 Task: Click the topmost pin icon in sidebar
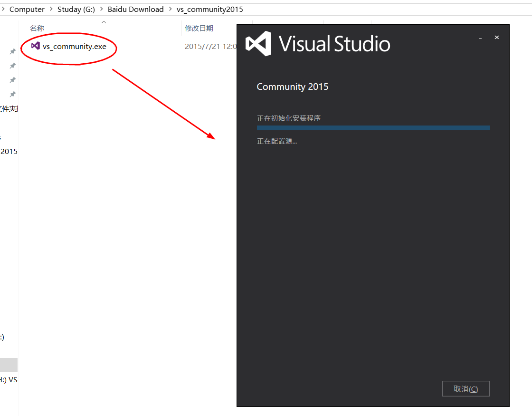[x=13, y=51]
